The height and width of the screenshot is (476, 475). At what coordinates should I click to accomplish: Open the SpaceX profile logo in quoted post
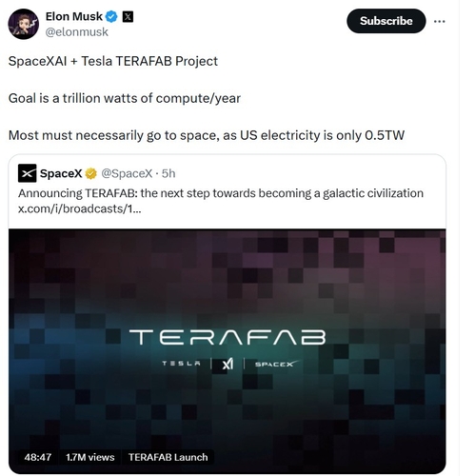(x=28, y=173)
